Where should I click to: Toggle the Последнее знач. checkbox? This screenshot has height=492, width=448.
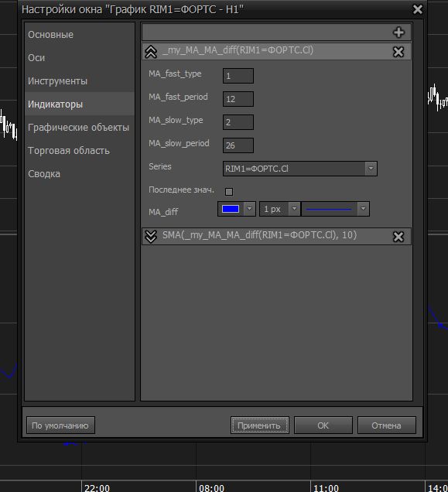tap(229, 192)
